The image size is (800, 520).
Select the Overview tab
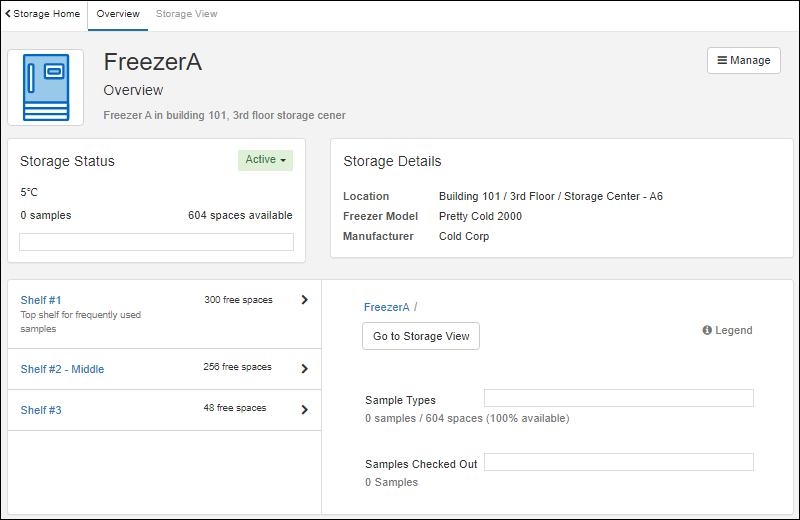[x=118, y=14]
